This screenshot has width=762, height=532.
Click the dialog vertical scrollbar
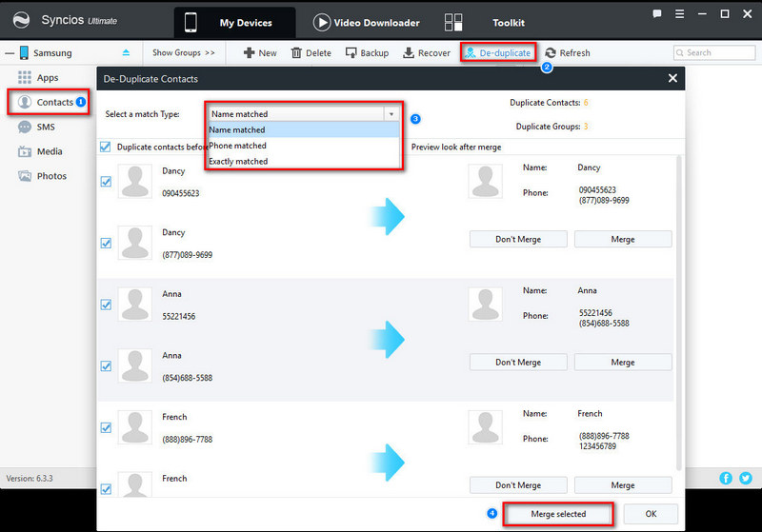click(679, 313)
